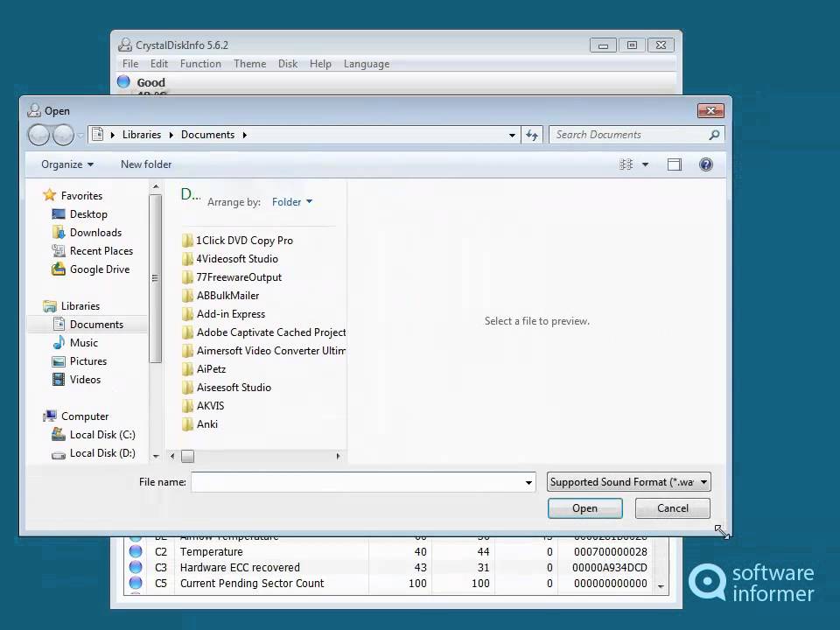Screen dimensions: 840x630
Task: Click navigation pane scroll down arrow
Action: pos(156,457)
